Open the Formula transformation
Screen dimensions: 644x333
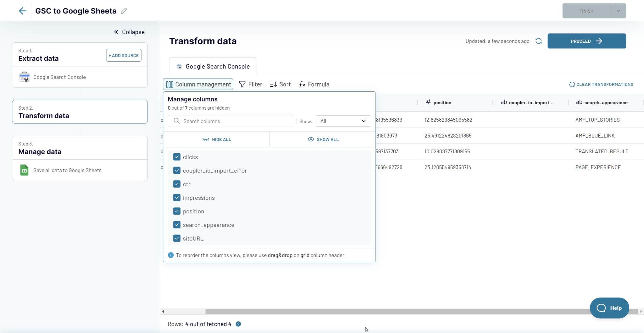[314, 84]
